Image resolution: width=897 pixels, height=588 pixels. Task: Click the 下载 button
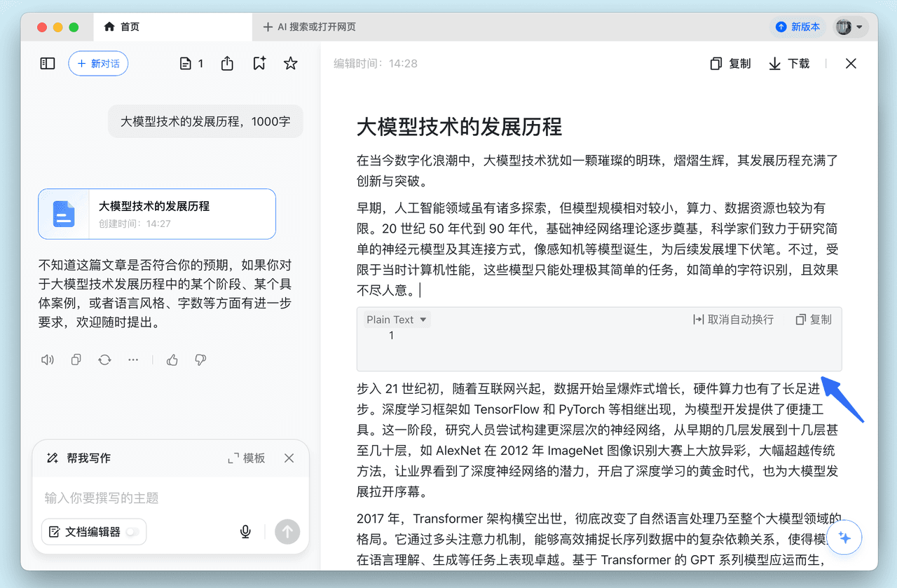coord(789,64)
